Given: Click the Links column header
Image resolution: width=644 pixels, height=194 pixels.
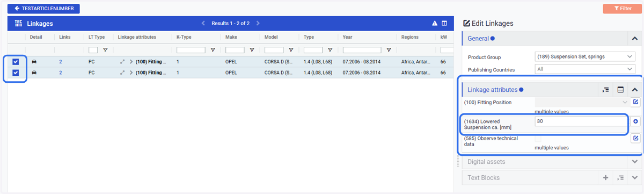Looking at the screenshot, I should [65, 37].
